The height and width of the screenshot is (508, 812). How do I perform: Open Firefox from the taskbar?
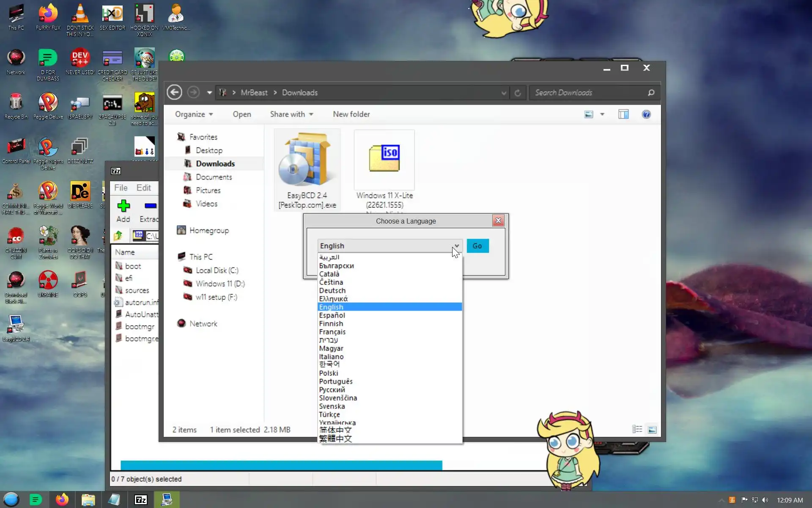(62, 500)
